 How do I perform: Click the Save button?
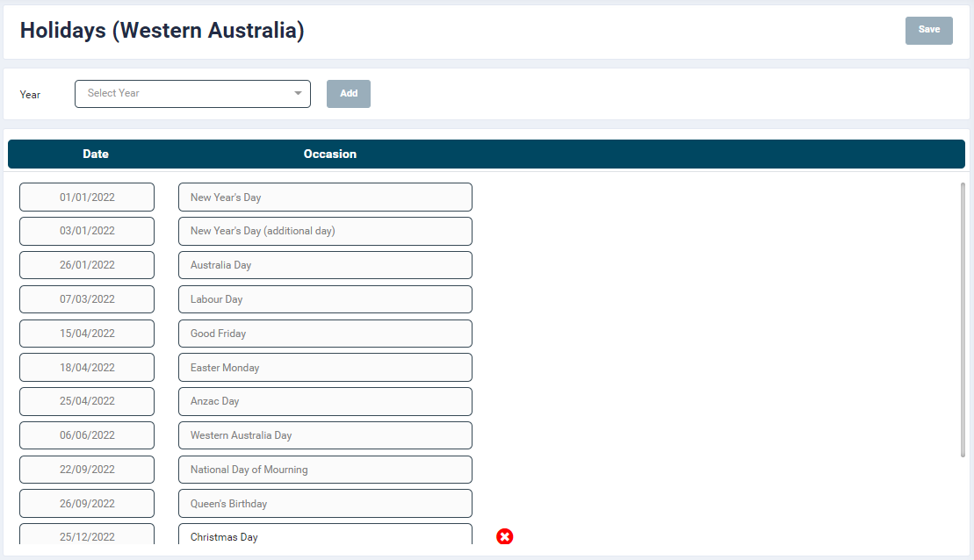click(928, 30)
